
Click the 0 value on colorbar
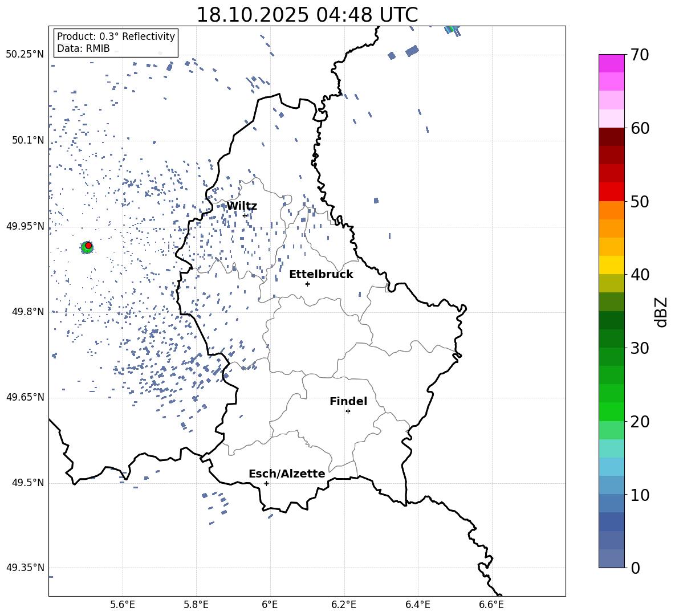[x=636, y=568]
